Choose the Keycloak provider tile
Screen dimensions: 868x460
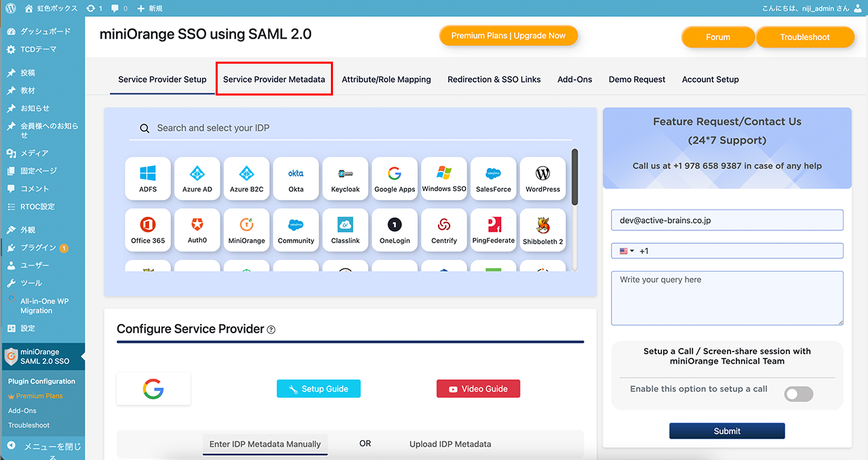[345, 179]
